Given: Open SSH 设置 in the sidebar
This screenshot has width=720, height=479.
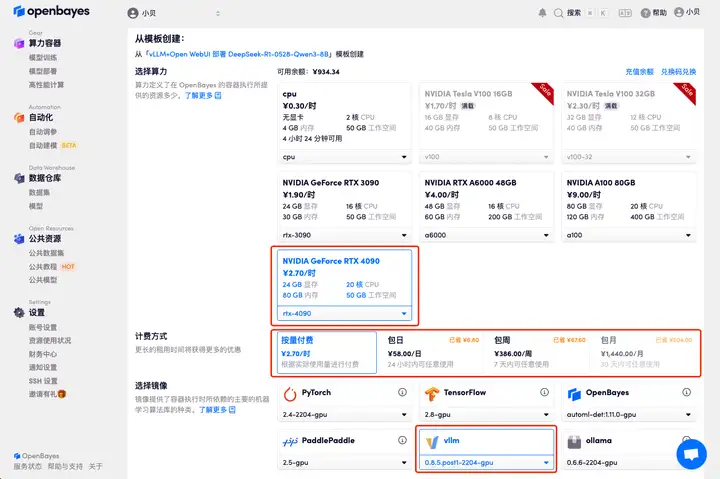Looking at the screenshot, I should click(43, 381).
